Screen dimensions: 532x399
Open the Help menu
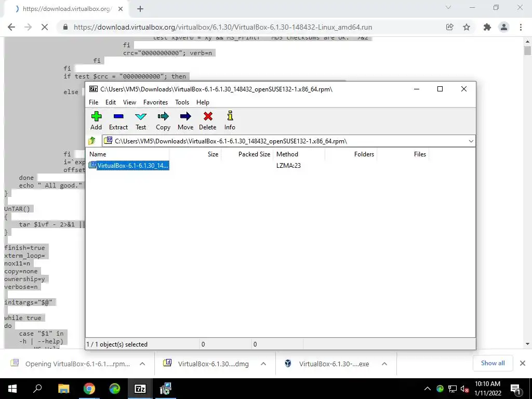point(203,102)
